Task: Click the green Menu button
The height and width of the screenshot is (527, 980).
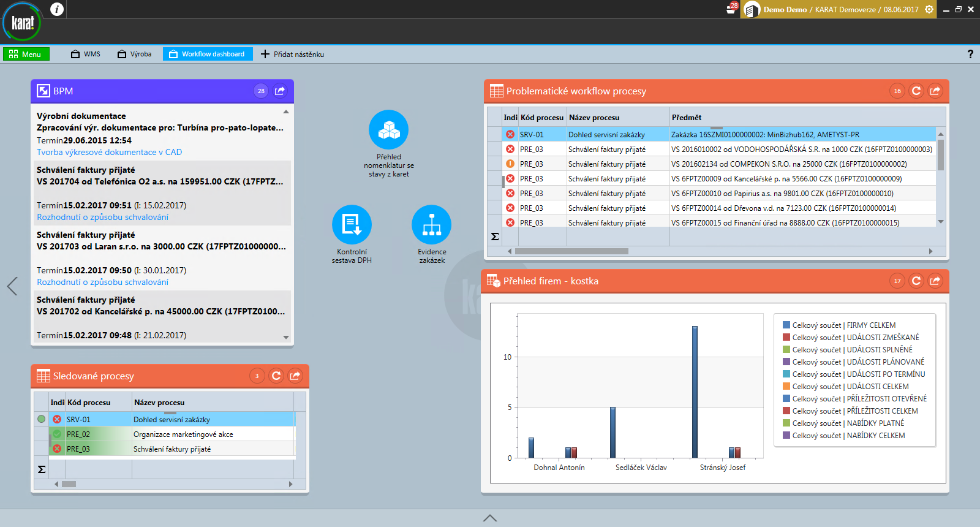Action: click(x=26, y=55)
